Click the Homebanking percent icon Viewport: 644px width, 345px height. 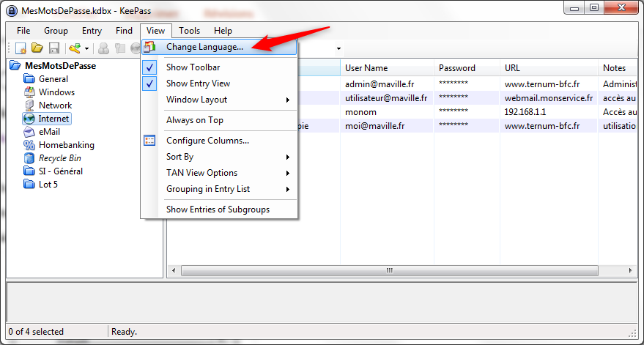(29, 145)
